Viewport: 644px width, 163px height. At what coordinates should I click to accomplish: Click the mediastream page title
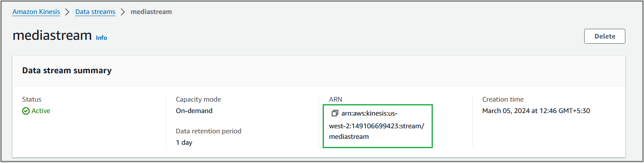point(52,35)
